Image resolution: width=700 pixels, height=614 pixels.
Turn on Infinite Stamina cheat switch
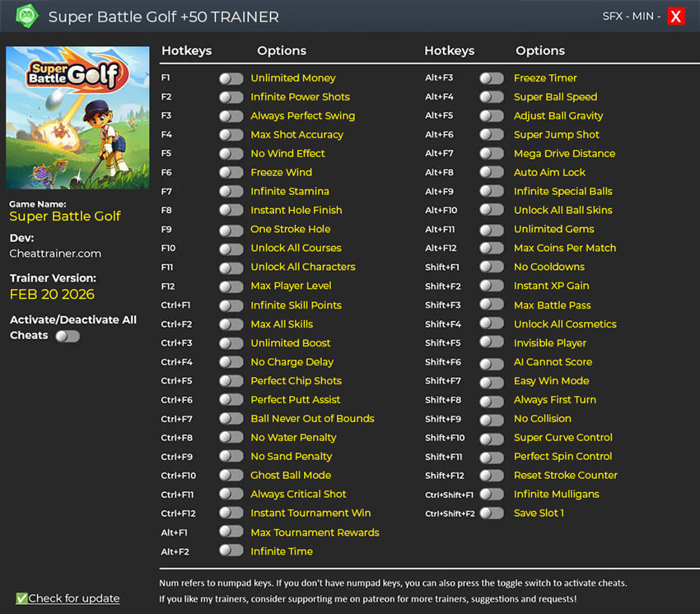click(x=231, y=192)
